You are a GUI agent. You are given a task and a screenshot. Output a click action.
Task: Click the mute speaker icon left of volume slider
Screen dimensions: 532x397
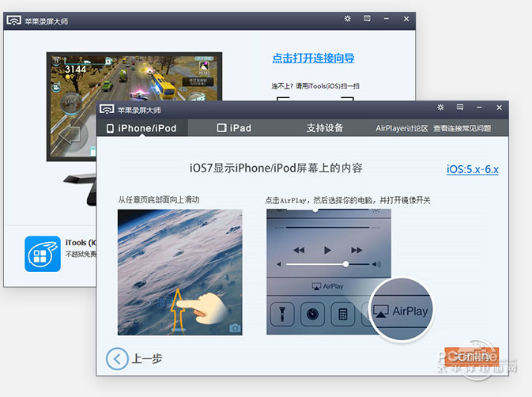tap(279, 264)
